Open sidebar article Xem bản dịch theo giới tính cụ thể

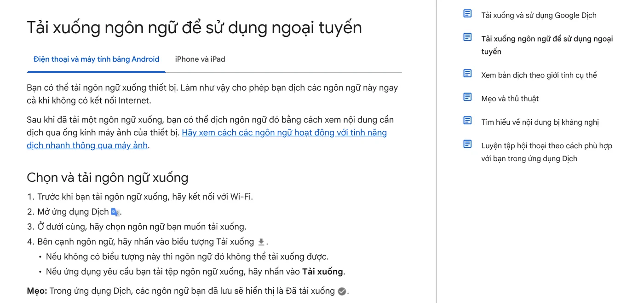[x=539, y=75]
